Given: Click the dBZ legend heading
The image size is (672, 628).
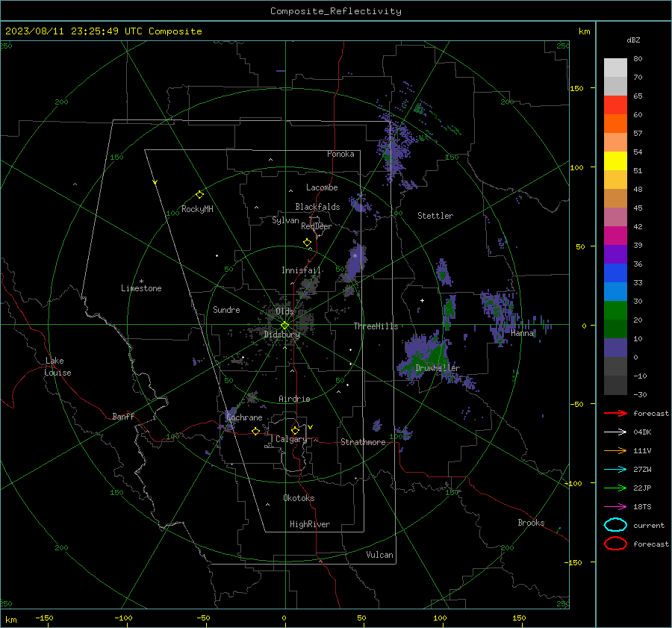Looking at the screenshot, I should click(633, 40).
